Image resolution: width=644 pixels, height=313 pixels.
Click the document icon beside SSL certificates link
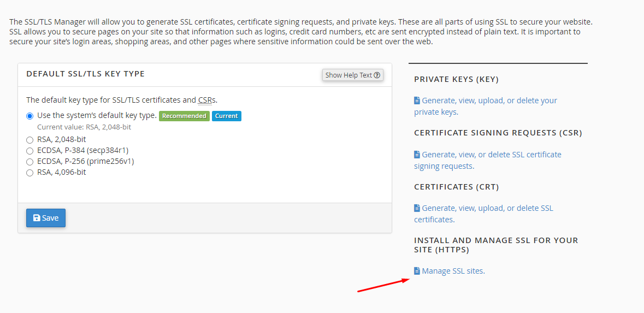[x=417, y=208]
